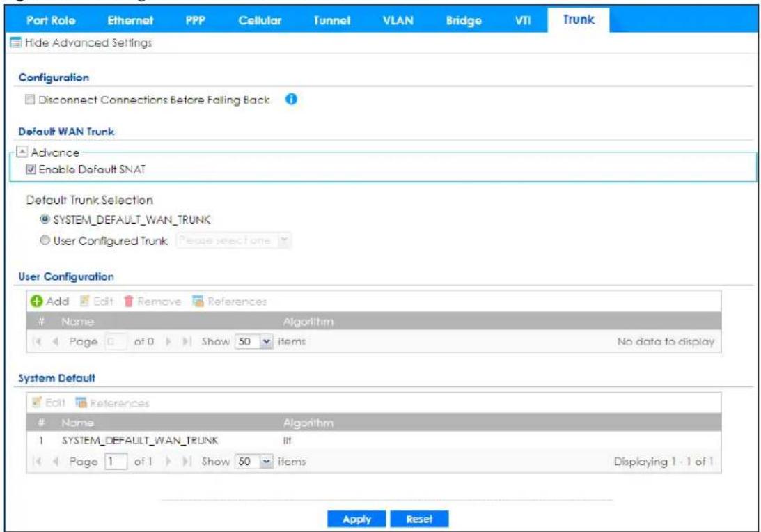Viewport: 761px width, 532px height.
Task: Click the Hide Advanced Settings list icon
Action: (x=15, y=42)
